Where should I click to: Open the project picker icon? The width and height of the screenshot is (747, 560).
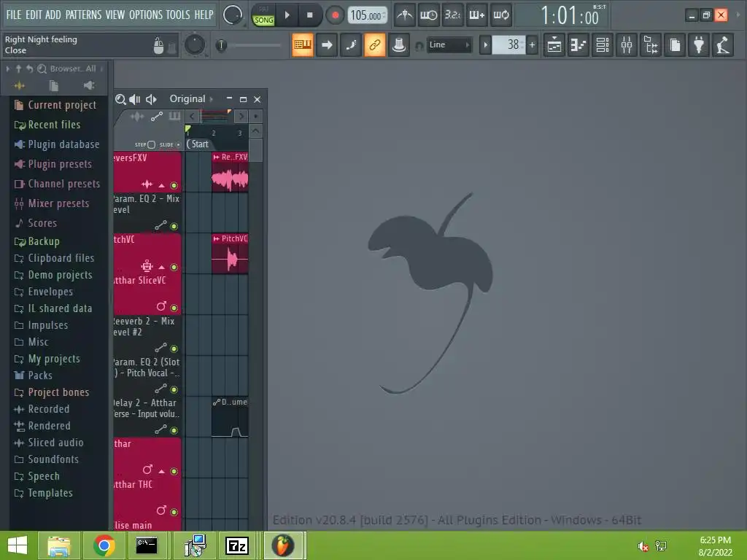pos(675,45)
